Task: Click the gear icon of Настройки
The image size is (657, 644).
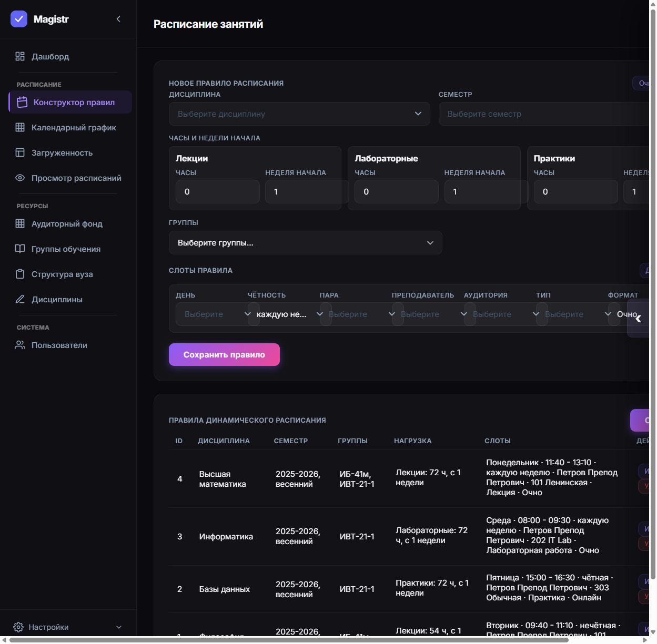Action: tap(18, 627)
